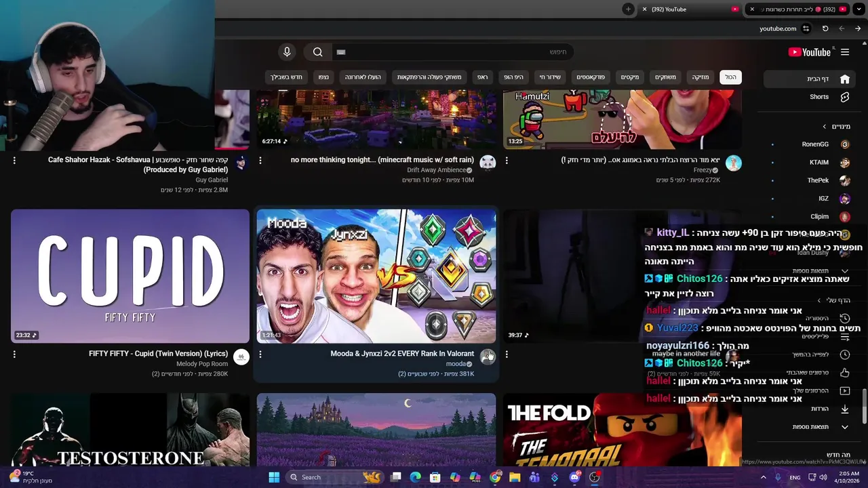Click the browser site settings icon
This screenshot has width=868, height=488.
806,28
